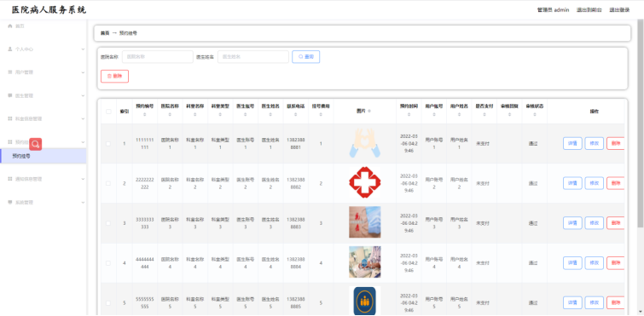Click the grid icon beside 通知信息管理
644x316 pixels.
[x=10, y=179]
